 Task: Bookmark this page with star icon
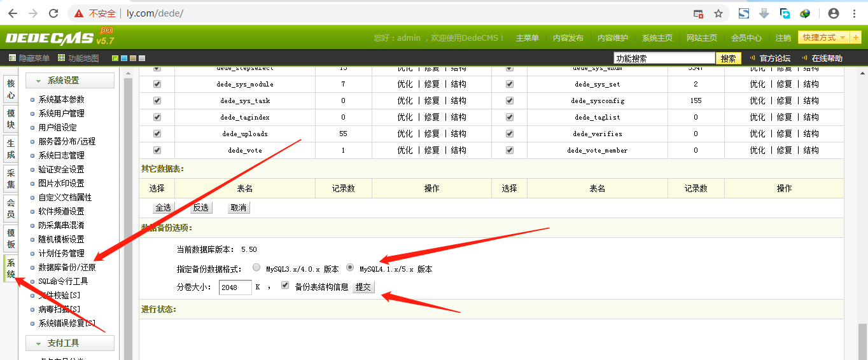718,13
